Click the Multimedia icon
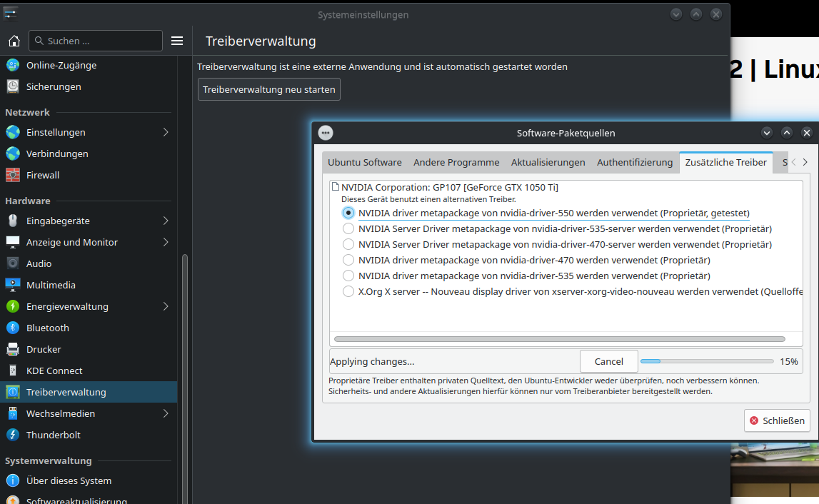The height and width of the screenshot is (504, 819). (13, 285)
